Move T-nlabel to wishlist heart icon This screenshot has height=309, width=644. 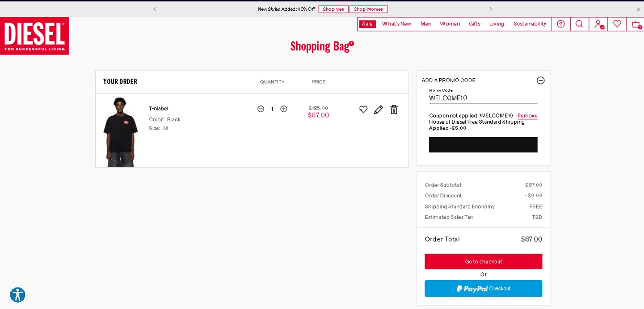(x=363, y=110)
